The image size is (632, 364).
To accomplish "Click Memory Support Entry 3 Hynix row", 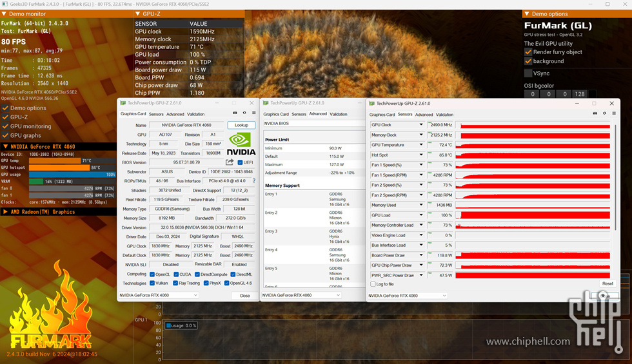I will coord(314,237).
